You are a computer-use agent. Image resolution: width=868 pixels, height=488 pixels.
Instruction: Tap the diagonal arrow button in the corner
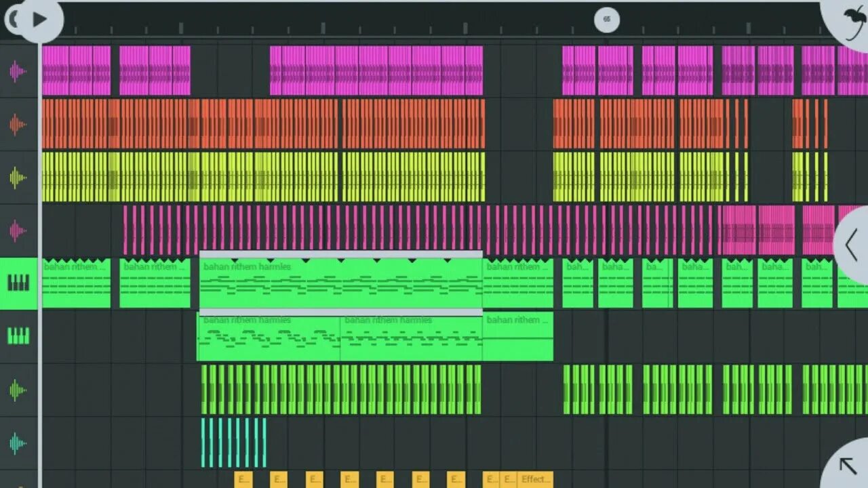848,466
